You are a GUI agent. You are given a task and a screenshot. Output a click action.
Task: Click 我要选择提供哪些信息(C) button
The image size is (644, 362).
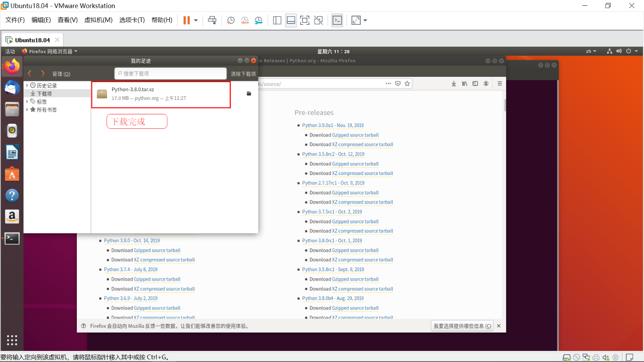(462, 326)
